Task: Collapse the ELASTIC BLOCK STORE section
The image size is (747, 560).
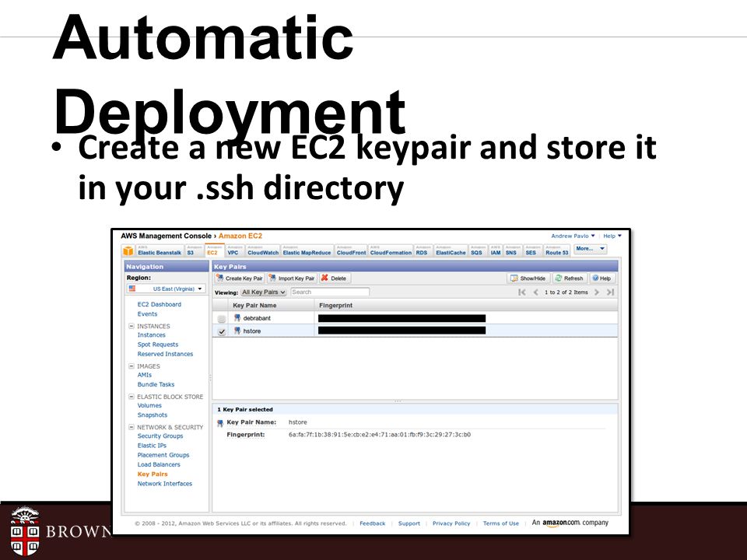Action: 132,397
